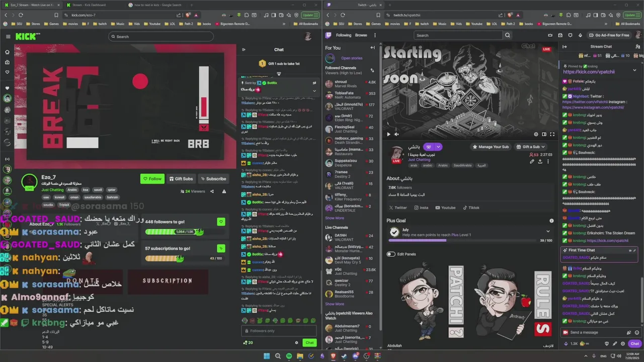Screen dimensions: 644x362
Task: Open pinned kick.com/vpatchii link
Action: coord(589,72)
